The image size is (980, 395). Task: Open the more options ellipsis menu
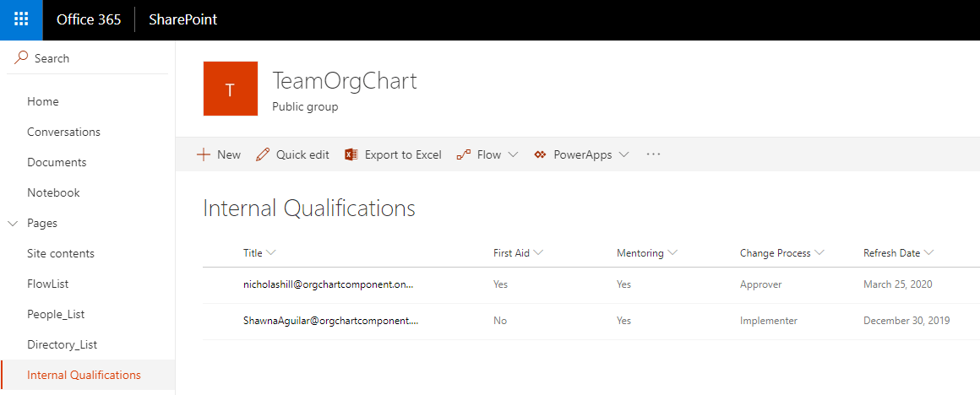(653, 154)
